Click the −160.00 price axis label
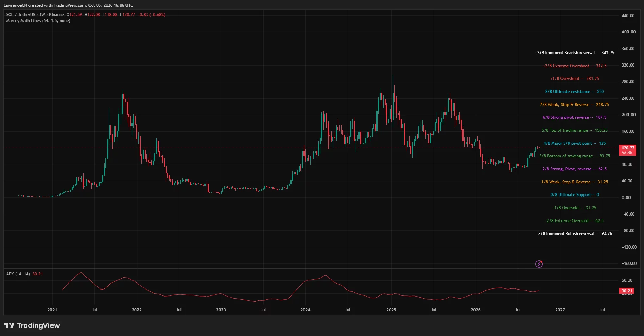Viewport: 644px width, 336px height. pyautogui.click(x=629, y=263)
